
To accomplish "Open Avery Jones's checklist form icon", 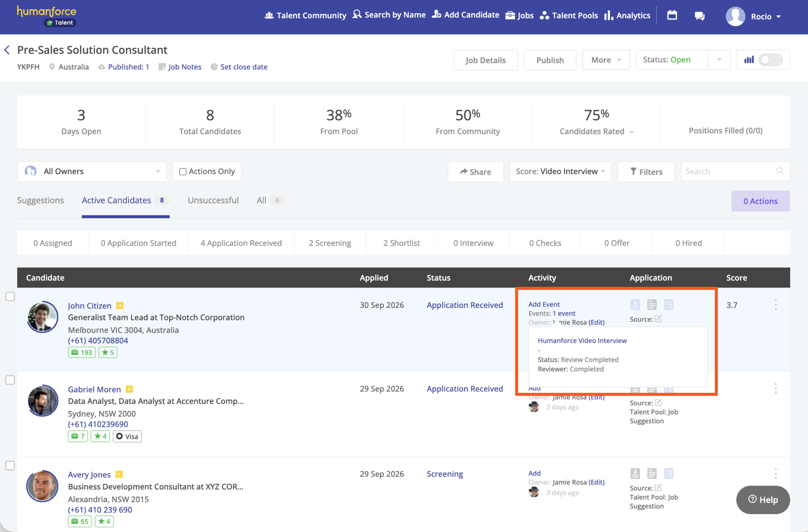I will pyautogui.click(x=668, y=473).
